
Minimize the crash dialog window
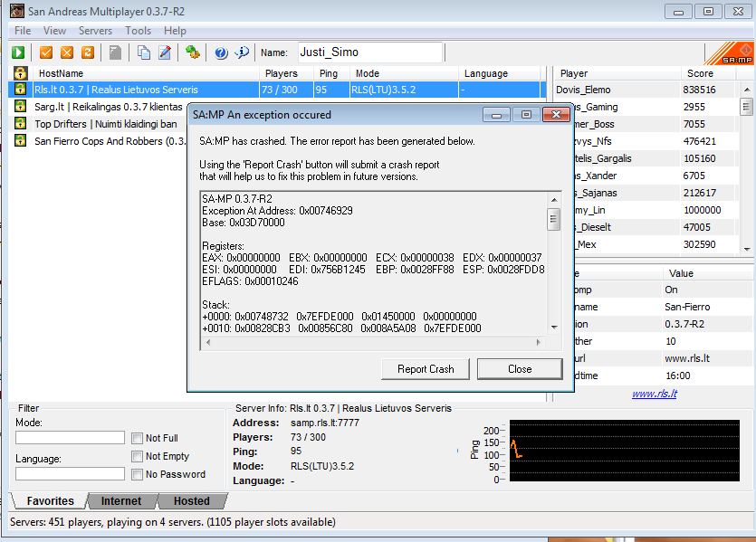tap(497, 115)
